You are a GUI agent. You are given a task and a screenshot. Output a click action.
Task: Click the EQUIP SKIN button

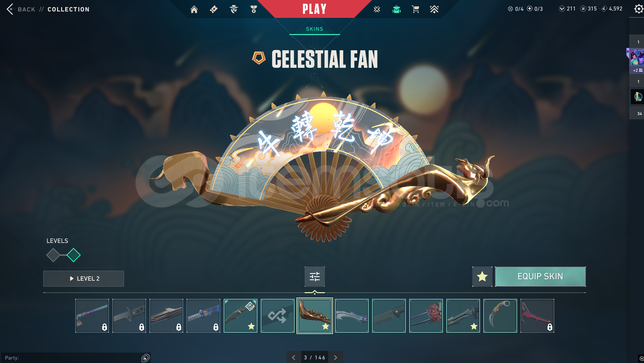[x=540, y=277]
